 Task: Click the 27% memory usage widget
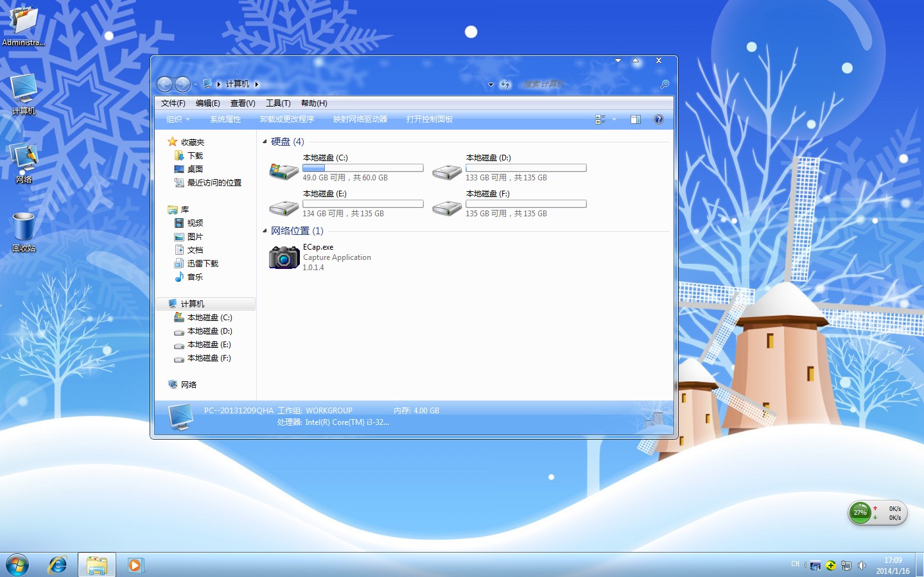[860, 513]
